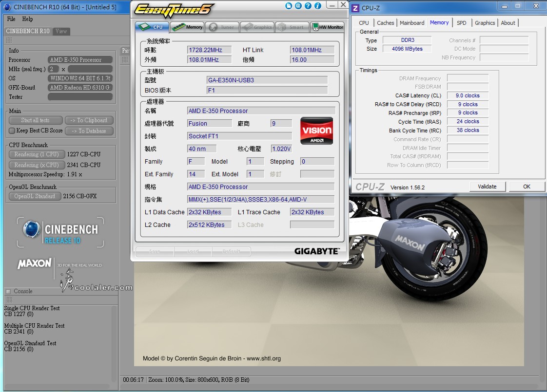Select the EasyTune6 Graphics tab
Image resolution: width=547 pixels, height=392 pixels.
[x=257, y=27]
